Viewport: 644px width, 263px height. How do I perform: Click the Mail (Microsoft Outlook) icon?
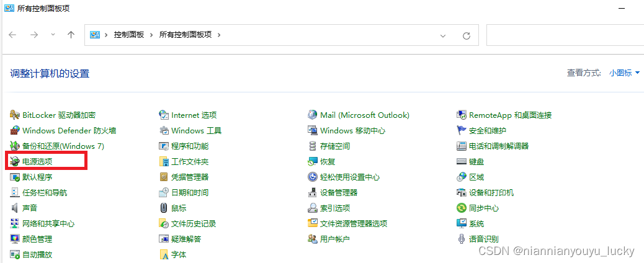point(313,115)
